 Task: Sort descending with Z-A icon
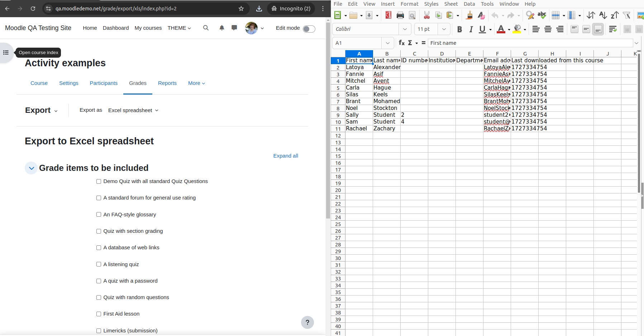tap(615, 15)
